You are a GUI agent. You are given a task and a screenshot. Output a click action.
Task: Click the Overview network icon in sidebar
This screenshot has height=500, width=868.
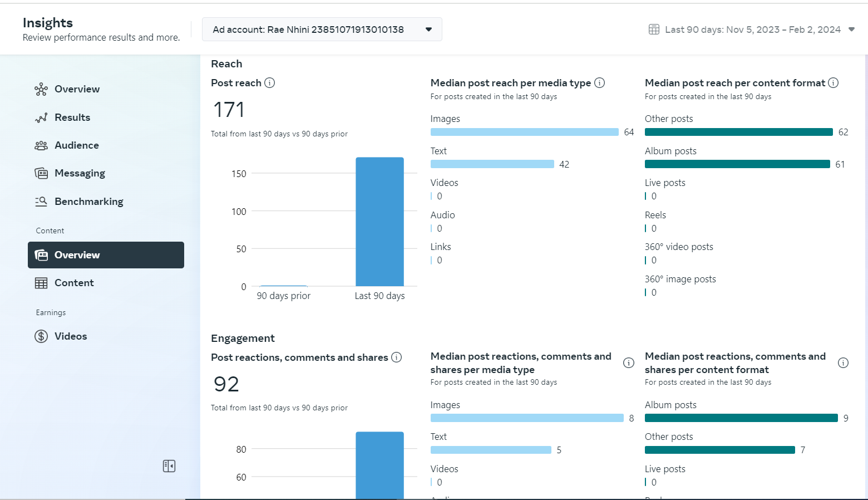(x=41, y=90)
